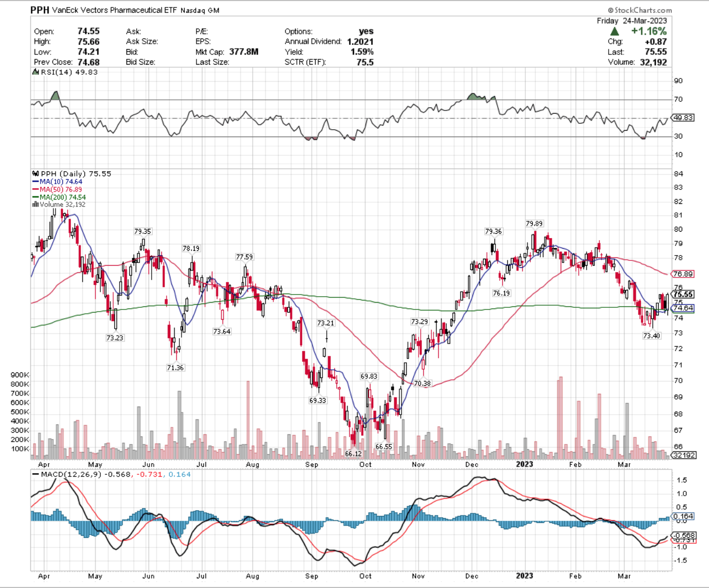This screenshot has height=588, width=709.
Task: Select the PPH ticker symbol in the header
Action: 38,10
